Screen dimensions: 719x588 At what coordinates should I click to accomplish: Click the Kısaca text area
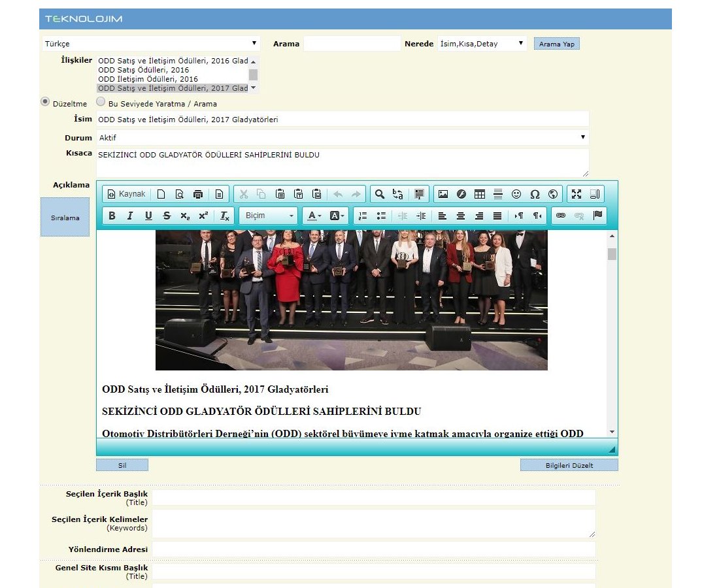pos(343,163)
